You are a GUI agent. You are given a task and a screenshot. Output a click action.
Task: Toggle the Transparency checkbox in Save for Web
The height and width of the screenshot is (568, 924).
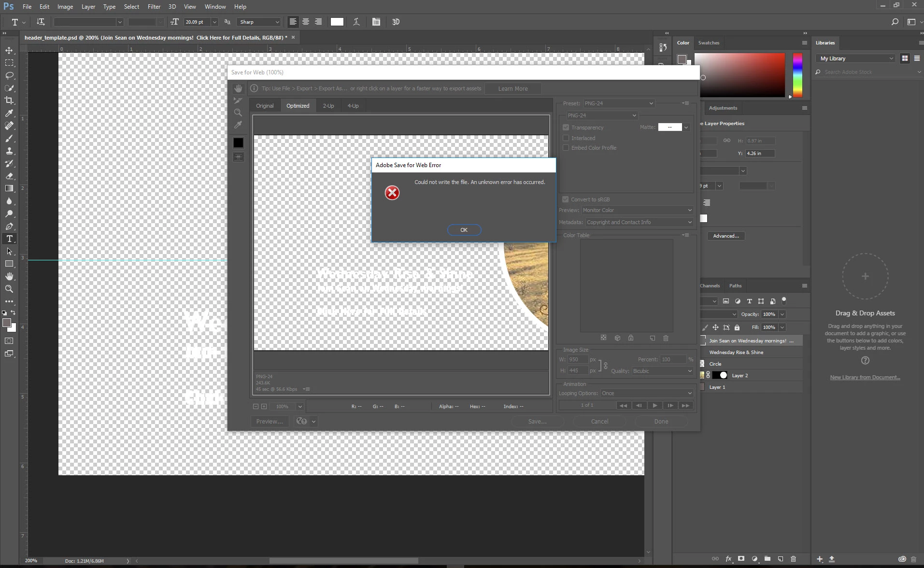[566, 128]
